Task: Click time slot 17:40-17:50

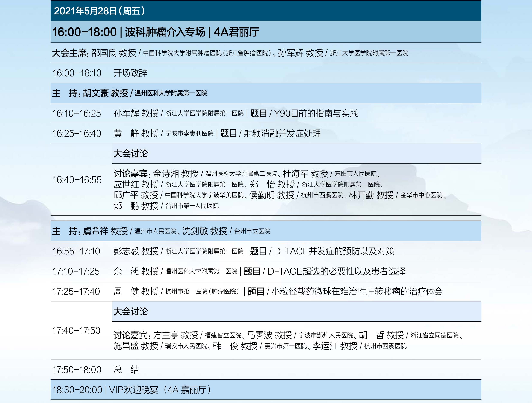Action: tap(76, 331)
